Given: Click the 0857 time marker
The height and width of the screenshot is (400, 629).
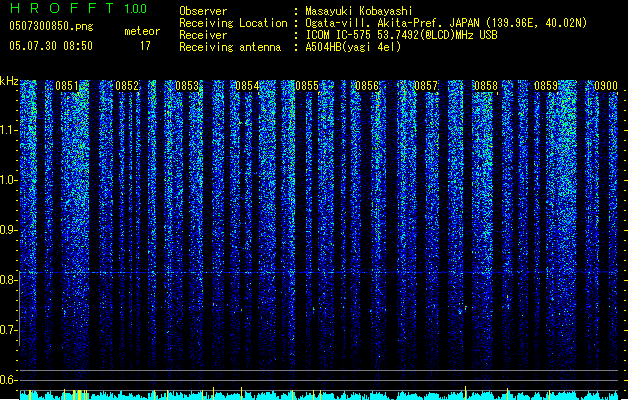Looking at the screenshot, I should pos(426,86).
